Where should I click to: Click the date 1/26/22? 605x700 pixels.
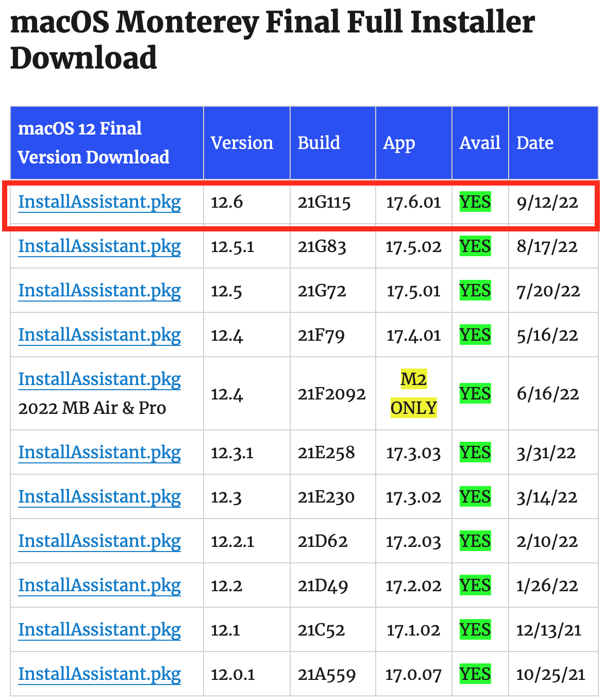[547, 586]
